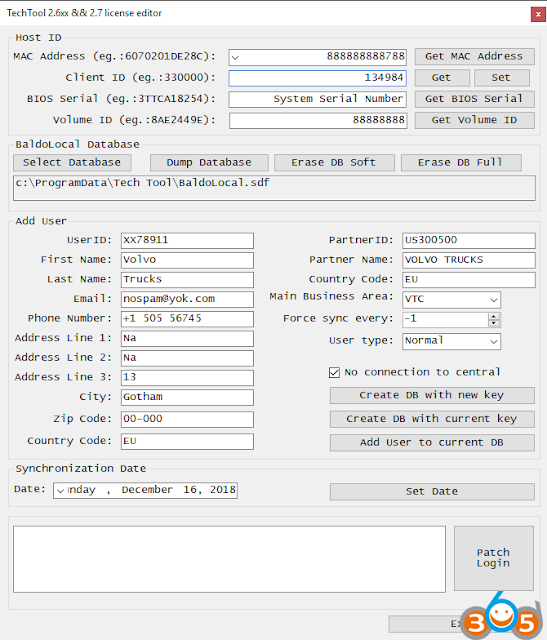Image resolution: width=547 pixels, height=640 pixels.
Task: Click the Erase DB Soft button
Action: click(x=334, y=162)
